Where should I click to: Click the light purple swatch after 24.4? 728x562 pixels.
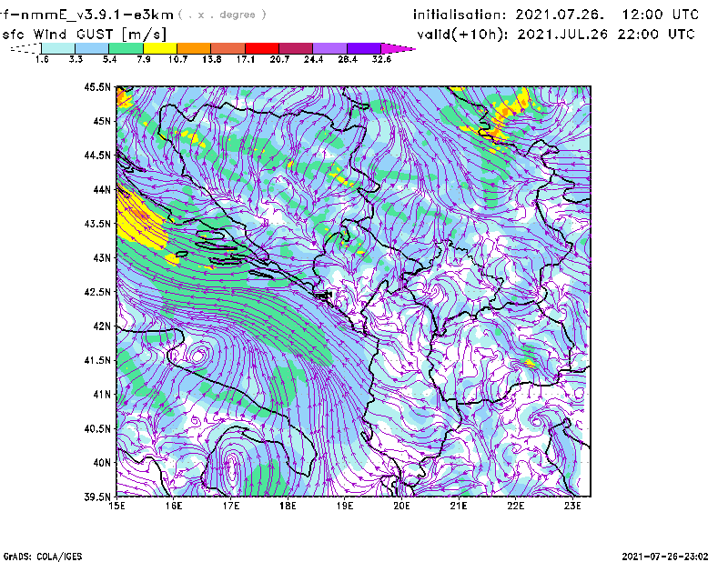click(330, 48)
